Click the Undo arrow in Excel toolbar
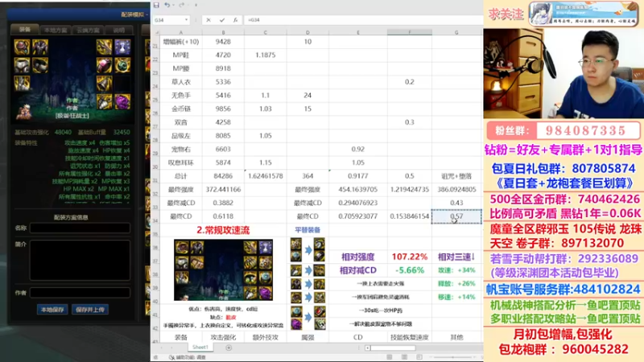Image resolution: width=644 pixels, height=362 pixels. pyautogui.click(x=167, y=5)
